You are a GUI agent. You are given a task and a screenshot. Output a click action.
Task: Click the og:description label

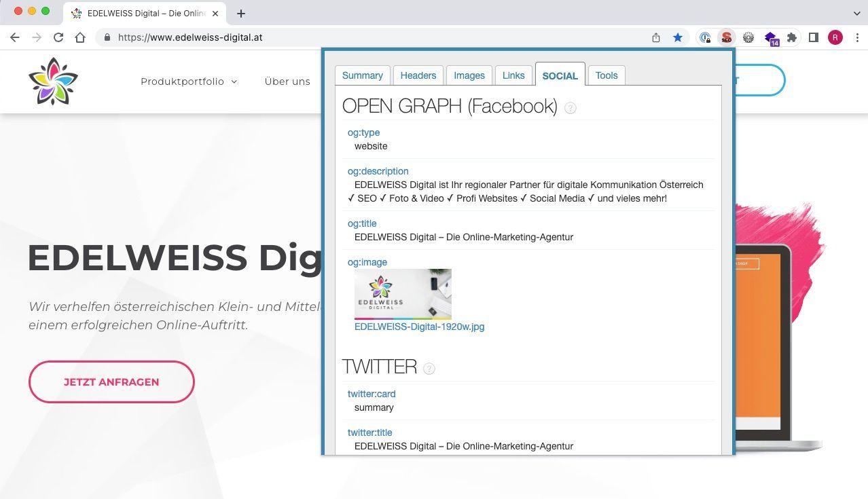378,171
